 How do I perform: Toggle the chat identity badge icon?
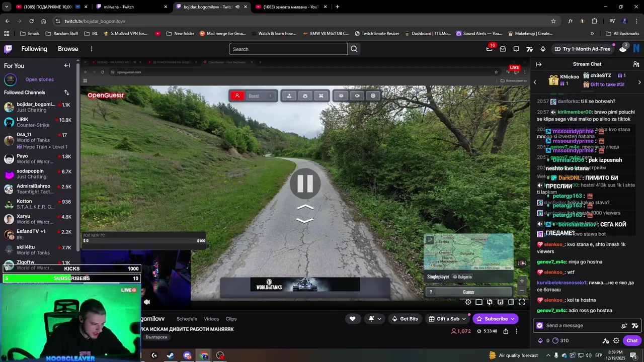click(540, 326)
